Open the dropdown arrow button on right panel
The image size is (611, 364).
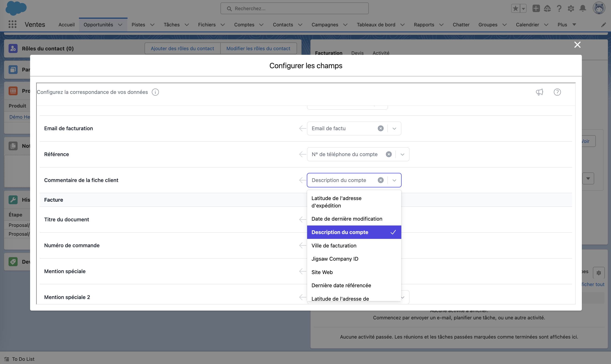tap(588, 178)
